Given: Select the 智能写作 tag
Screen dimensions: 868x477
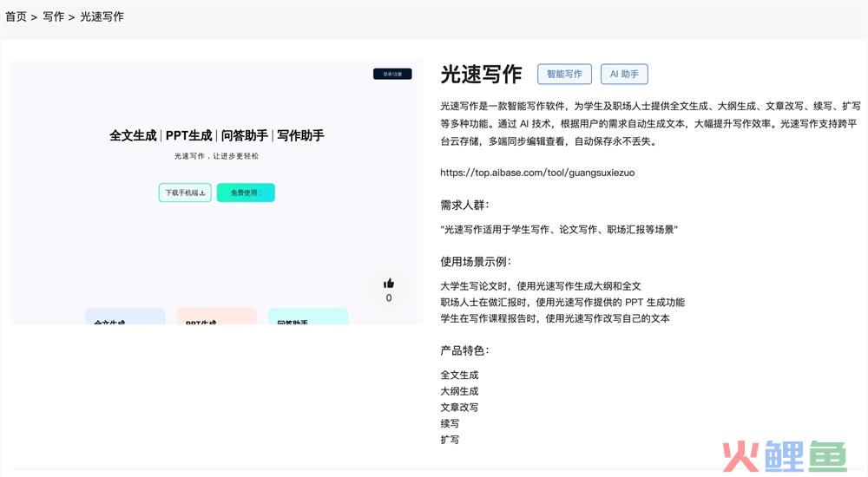Looking at the screenshot, I should (x=564, y=75).
